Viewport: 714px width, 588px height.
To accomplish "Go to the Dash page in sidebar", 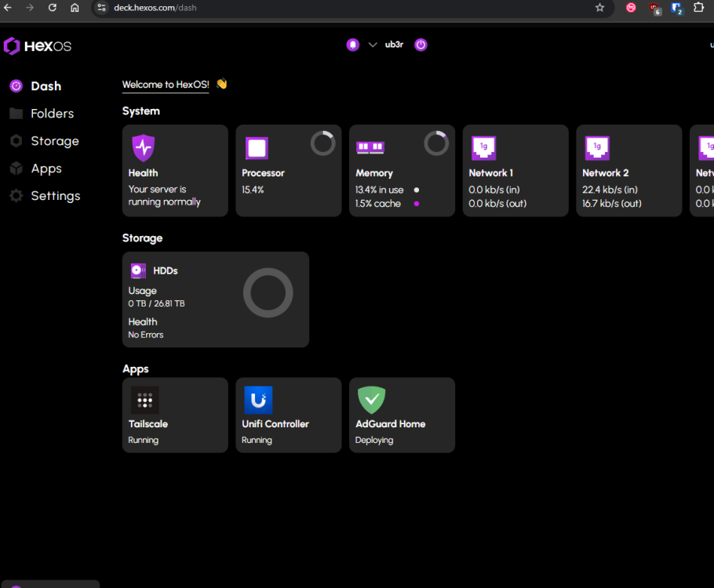I will [x=46, y=86].
